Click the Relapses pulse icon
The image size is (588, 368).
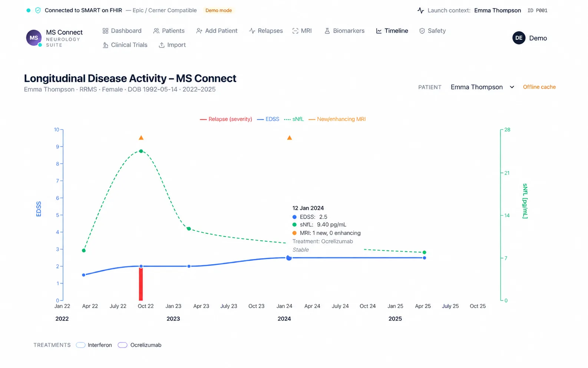click(252, 31)
